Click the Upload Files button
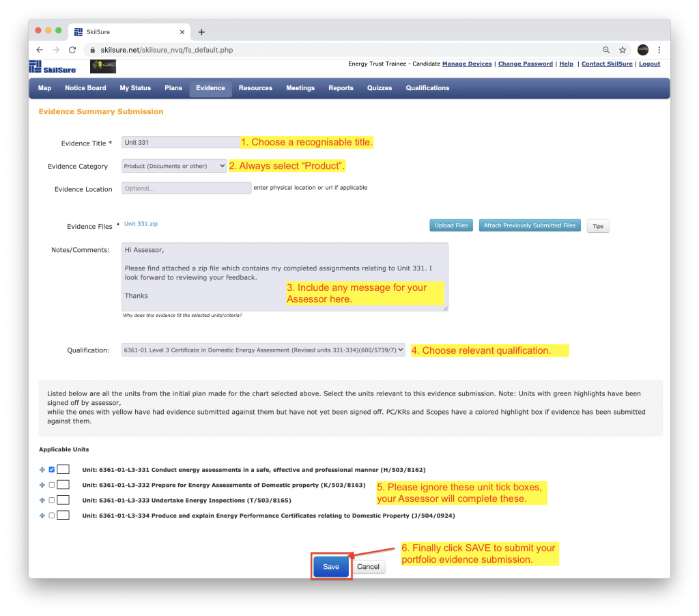Screen dimensions: 699x616 point(451,225)
